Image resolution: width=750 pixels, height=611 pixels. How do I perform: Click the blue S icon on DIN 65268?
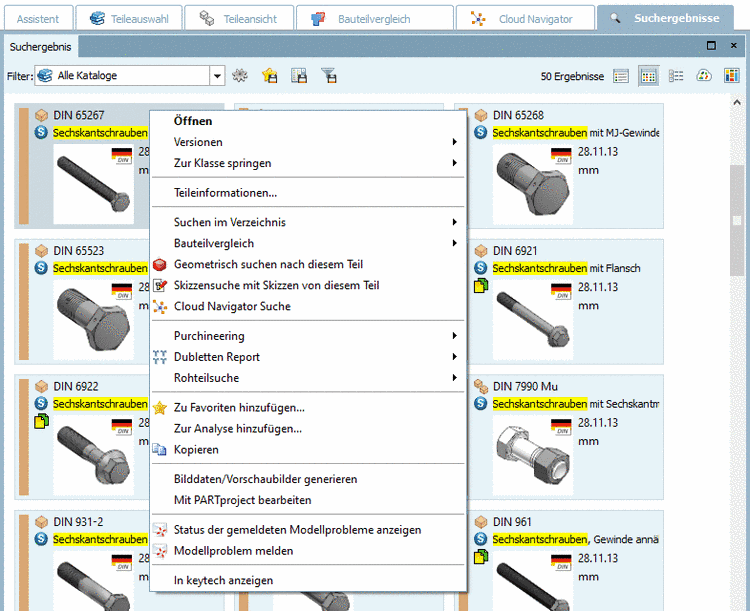click(481, 133)
